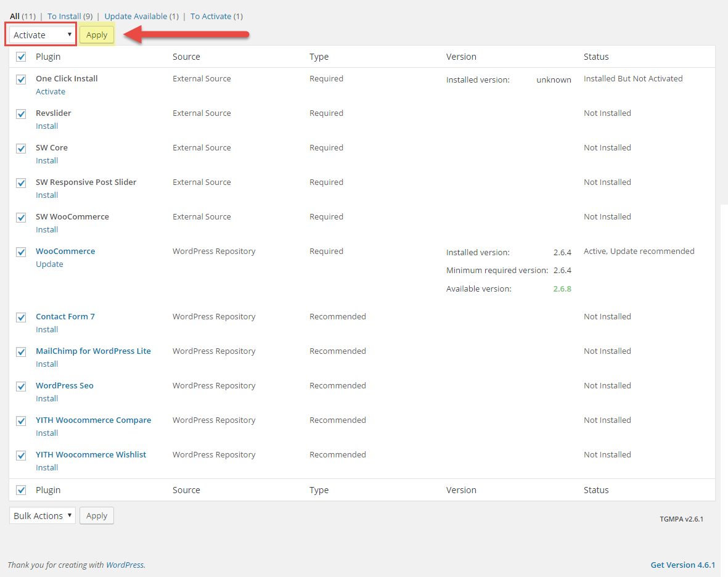
Task: Open YITH Woocommerce Compare plugin link
Action: tap(93, 420)
